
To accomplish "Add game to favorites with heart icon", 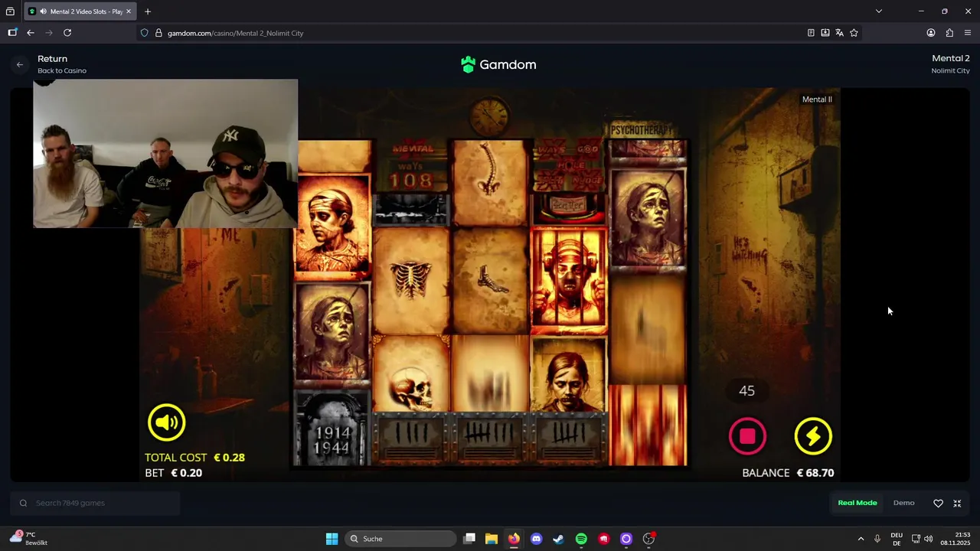I will [x=938, y=503].
